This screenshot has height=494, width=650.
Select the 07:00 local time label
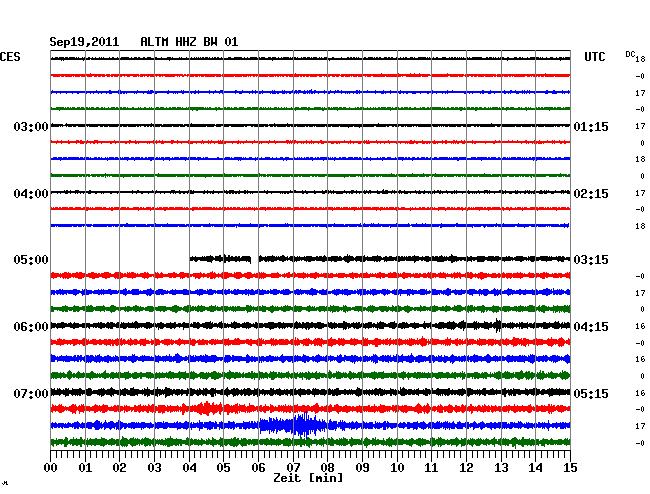pyautogui.click(x=31, y=393)
